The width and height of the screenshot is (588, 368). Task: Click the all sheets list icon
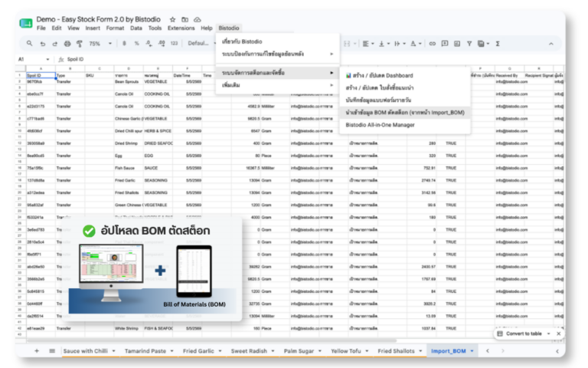[52, 350]
